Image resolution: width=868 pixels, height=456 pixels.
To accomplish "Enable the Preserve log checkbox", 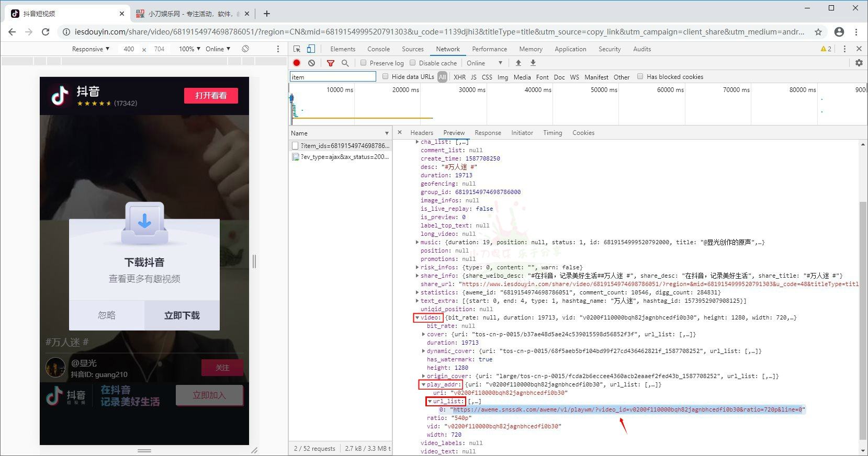I will pos(364,63).
